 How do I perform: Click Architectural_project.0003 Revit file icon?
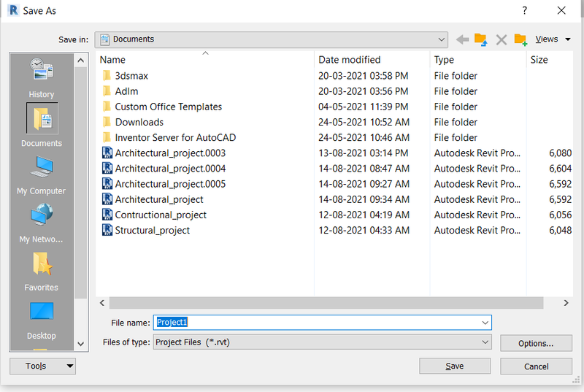[x=107, y=153]
